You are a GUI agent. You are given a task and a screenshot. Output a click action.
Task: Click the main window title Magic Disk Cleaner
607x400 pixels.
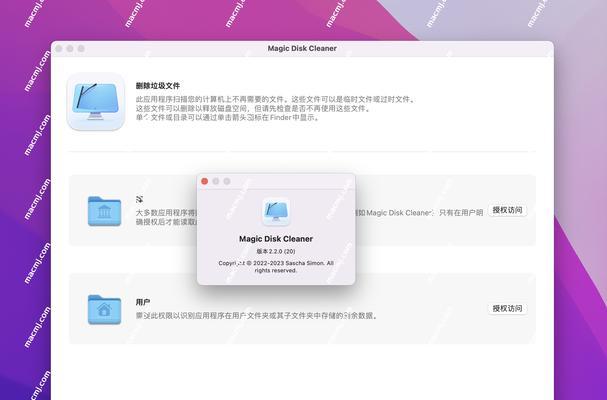click(302, 48)
